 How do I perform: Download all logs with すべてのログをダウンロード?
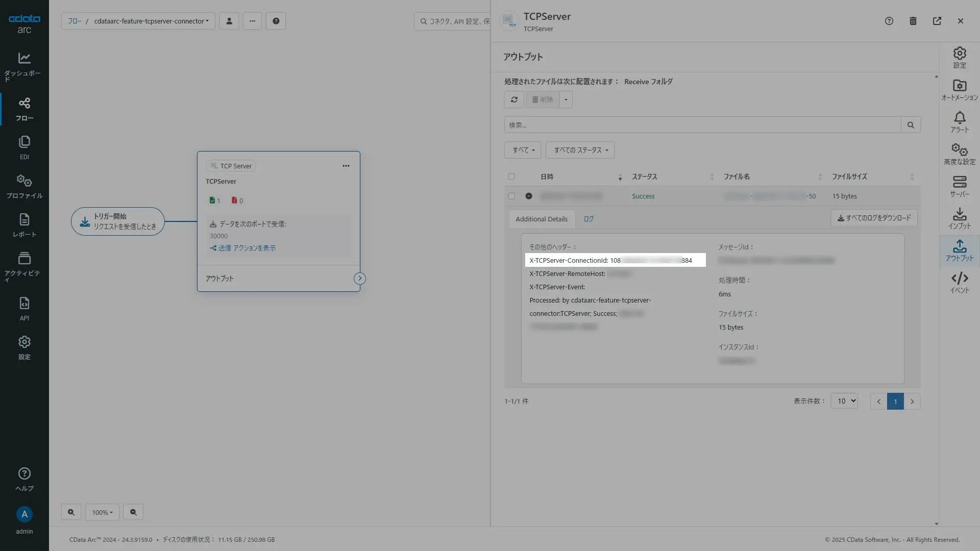pyautogui.click(x=874, y=218)
